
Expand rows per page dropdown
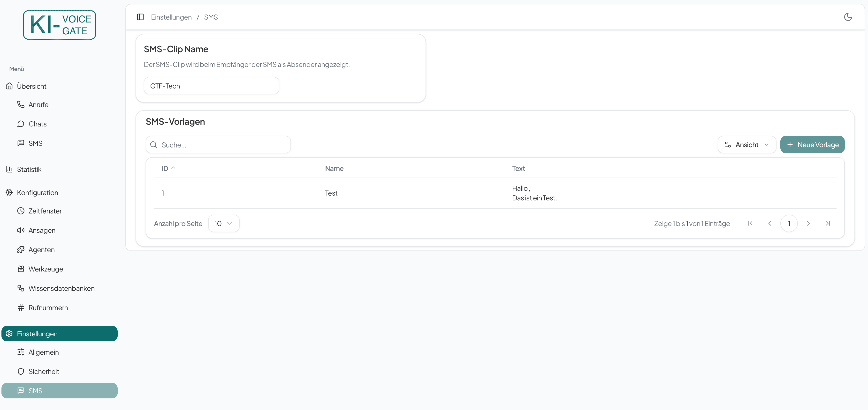click(223, 224)
